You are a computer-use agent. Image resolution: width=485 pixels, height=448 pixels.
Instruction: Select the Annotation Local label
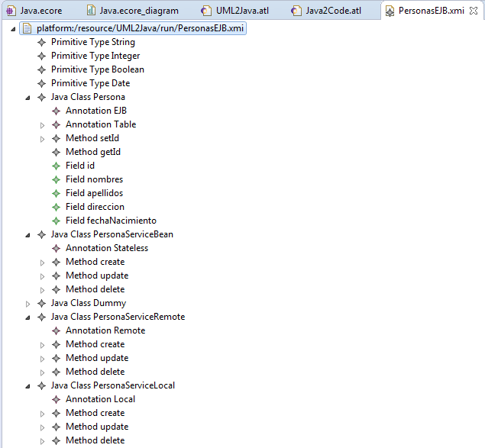click(x=101, y=399)
